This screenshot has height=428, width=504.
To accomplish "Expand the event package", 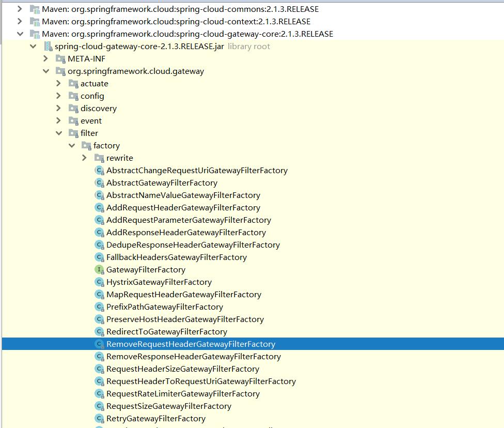I will (x=58, y=120).
